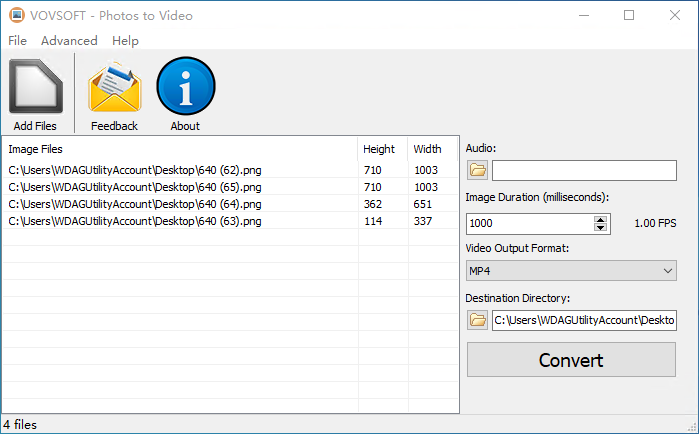Browse for audio file folder icon
699x434 pixels.
[477, 170]
